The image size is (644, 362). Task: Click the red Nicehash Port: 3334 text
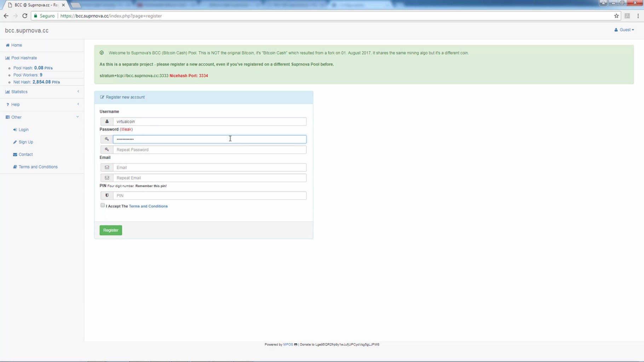coord(189,76)
